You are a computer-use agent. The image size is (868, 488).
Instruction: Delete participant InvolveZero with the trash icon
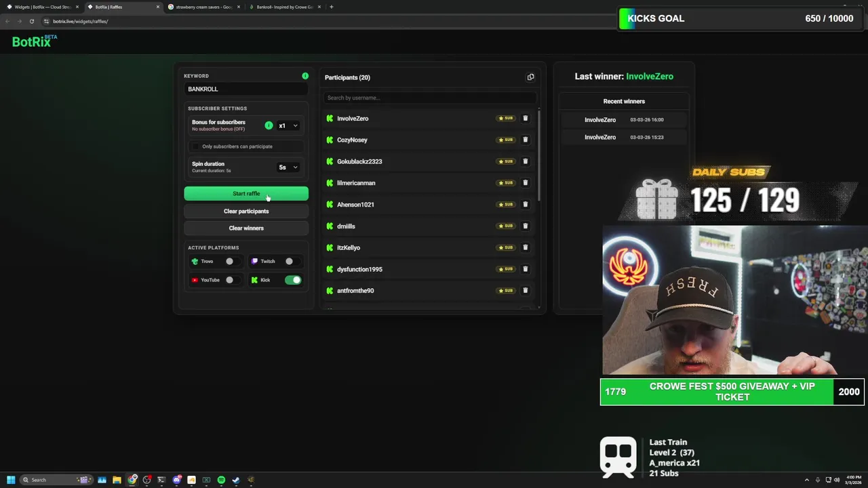pyautogui.click(x=525, y=118)
